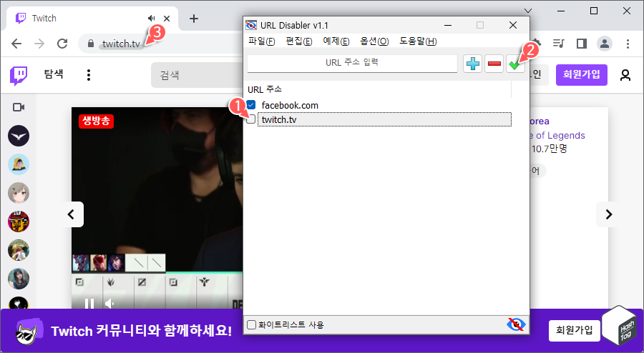Click the crossed-out eye icon in URL Disabler
This screenshot has width=644, height=353.
(516, 324)
